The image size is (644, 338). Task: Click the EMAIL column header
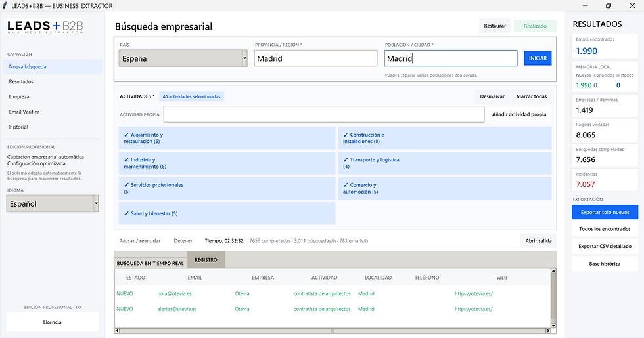click(195, 278)
